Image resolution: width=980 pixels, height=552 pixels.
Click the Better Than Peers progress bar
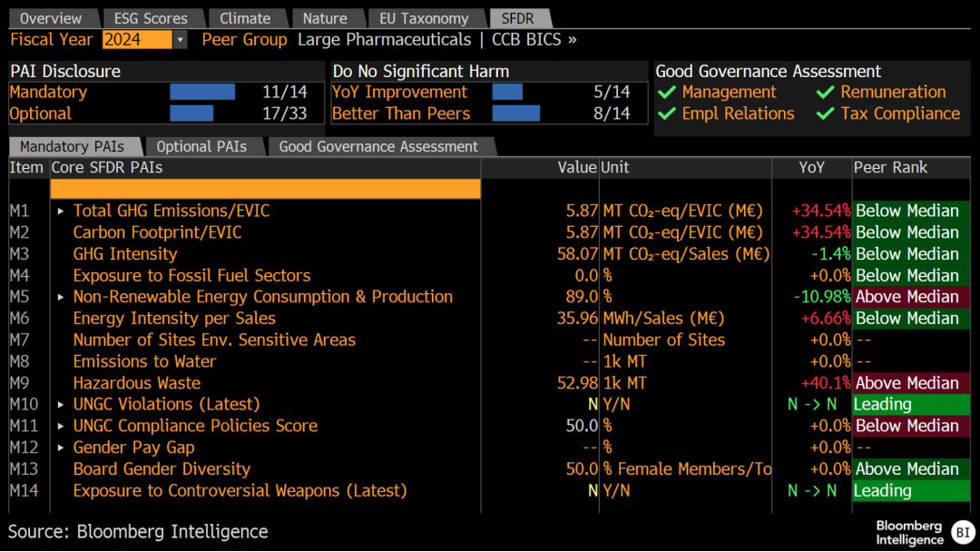tap(516, 113)
